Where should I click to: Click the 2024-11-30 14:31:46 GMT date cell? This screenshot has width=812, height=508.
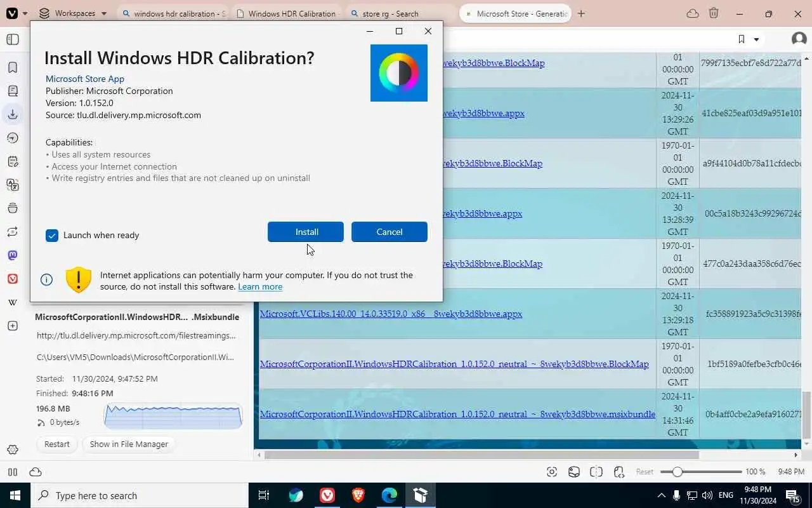(x=678, y=414)
